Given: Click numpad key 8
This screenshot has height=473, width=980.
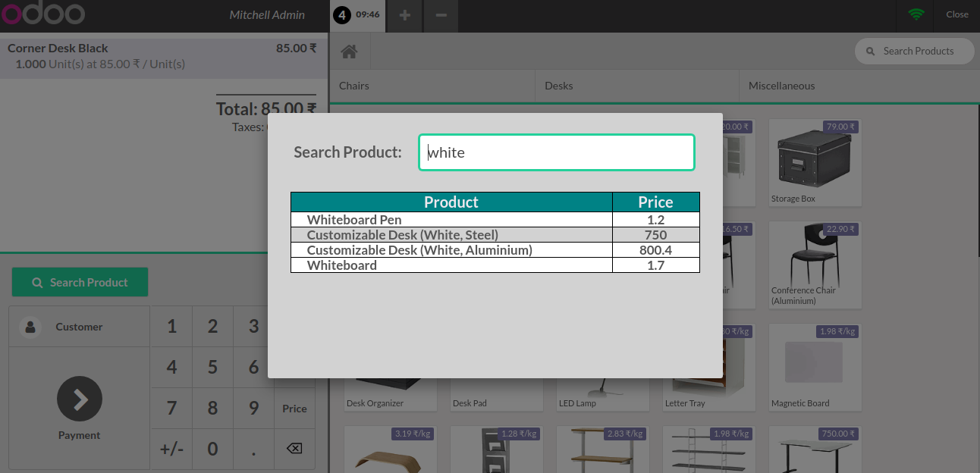Looking at the screenshot, I should pos(213,409).
